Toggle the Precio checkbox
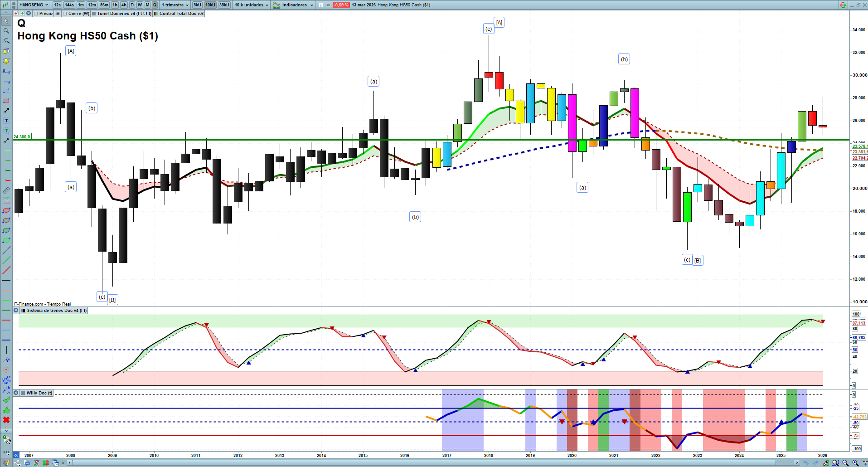The image size is (868, 467). [x=36, y=14]
